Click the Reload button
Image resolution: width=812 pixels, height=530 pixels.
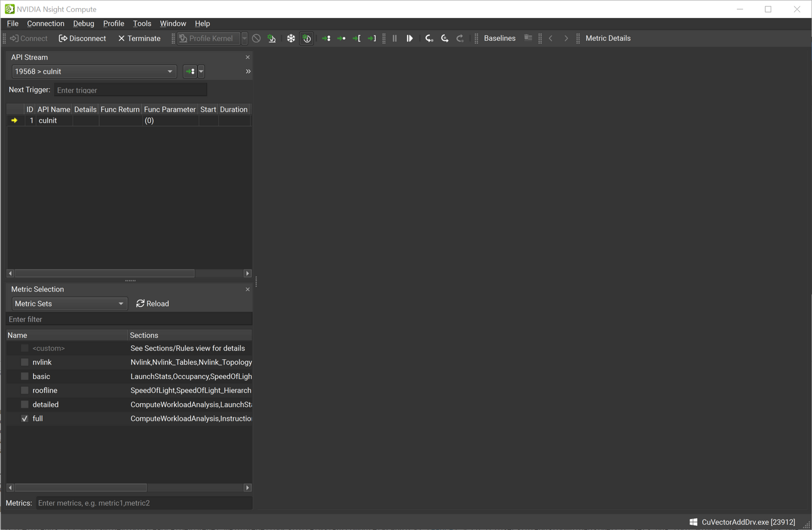(153, 304)
